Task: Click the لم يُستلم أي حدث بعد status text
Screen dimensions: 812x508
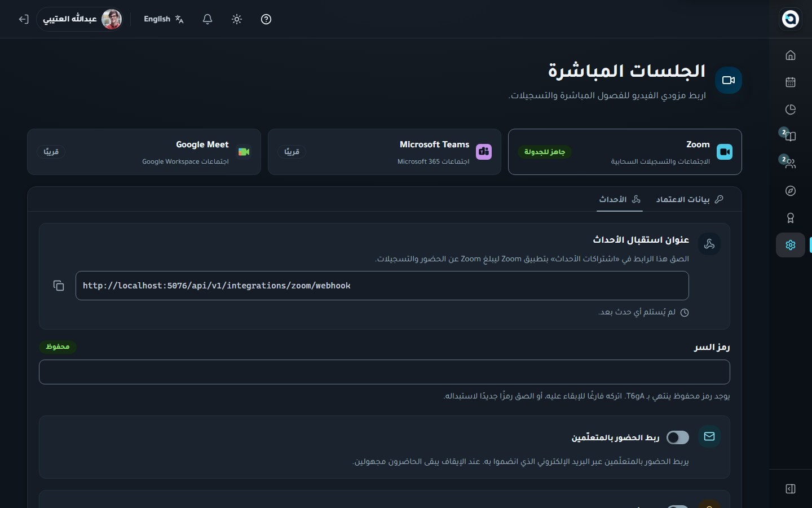Action: point(637,312)
